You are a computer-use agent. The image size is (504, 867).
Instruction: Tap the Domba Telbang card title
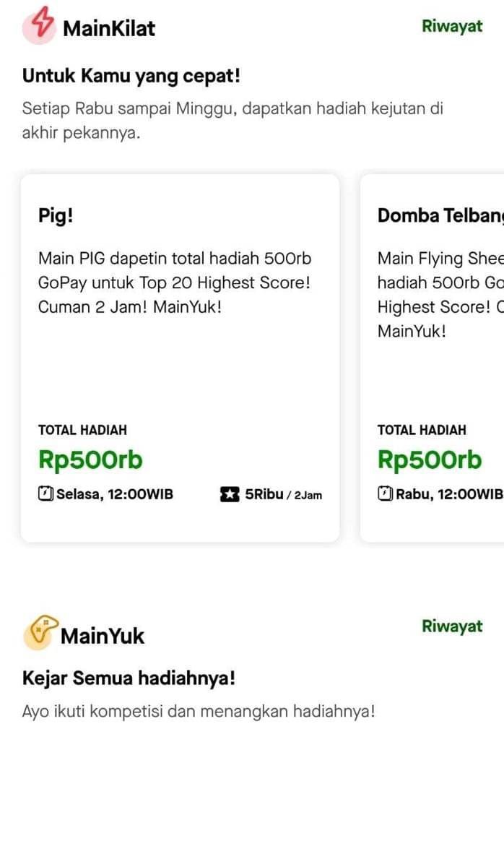point(440,215)
